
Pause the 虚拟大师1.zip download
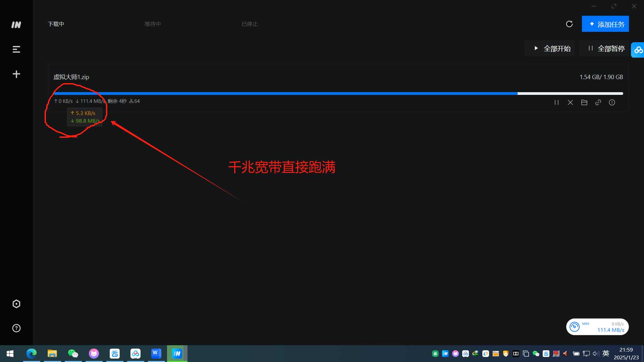pyautogui.click(x=556, y=103)
